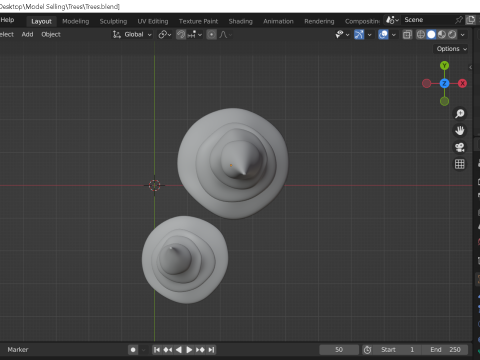The width and height of the screenshot is (480, 360).
Task: Play the animation forward
Action: (x=189, y=350)
